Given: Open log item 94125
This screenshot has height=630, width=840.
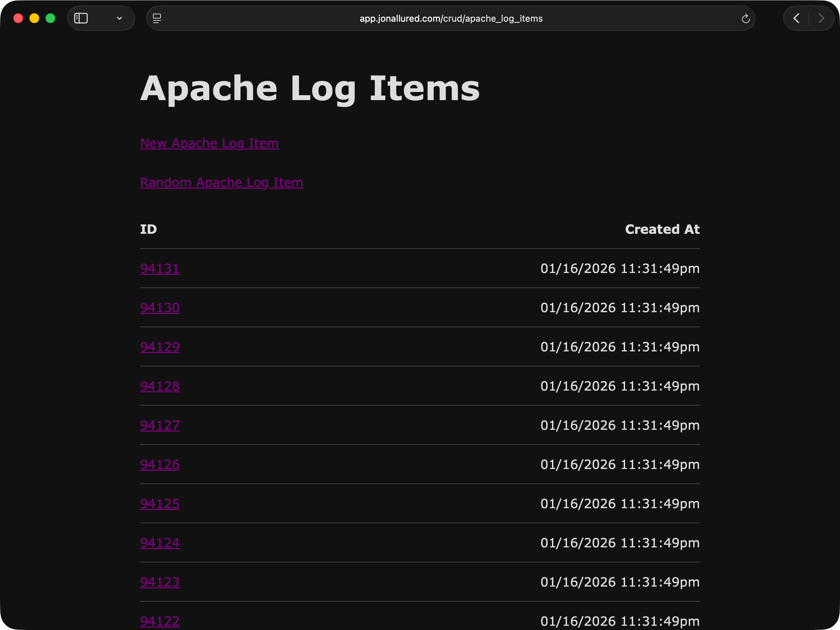Looking at the screenshot, I should click(x=160, y=504).
